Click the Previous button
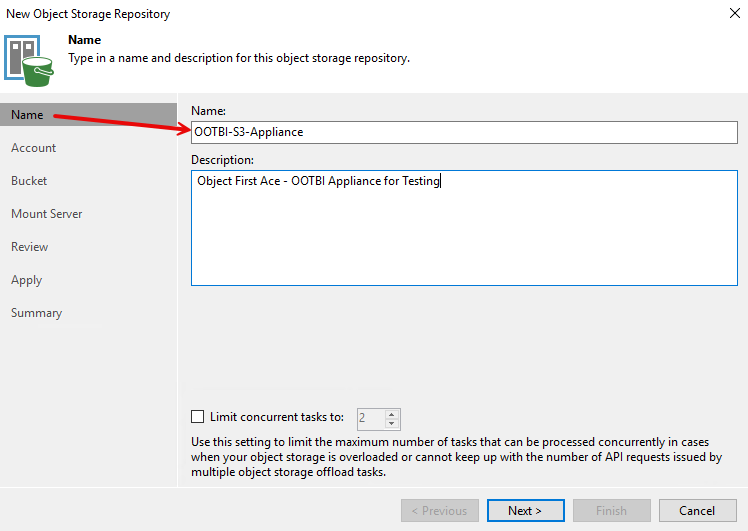Image resolution: width=748 pixels, height=531 pixels. click(439, 510)
